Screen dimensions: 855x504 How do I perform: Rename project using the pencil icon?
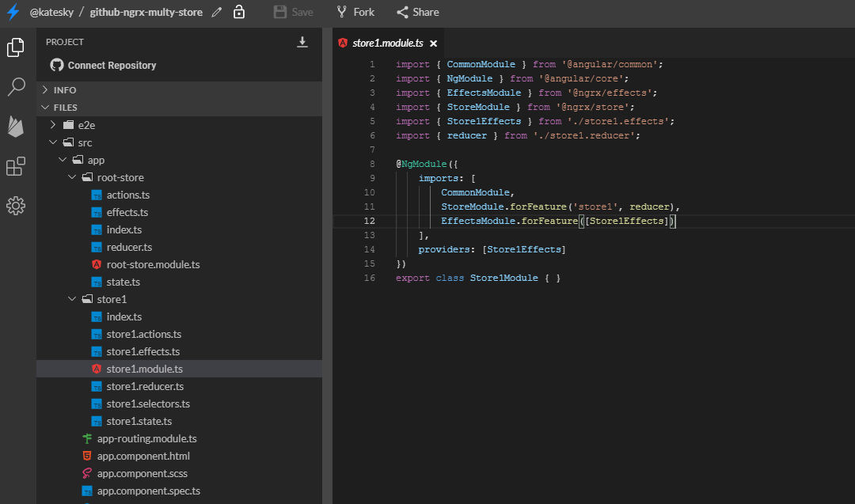[x=216, y=12]
